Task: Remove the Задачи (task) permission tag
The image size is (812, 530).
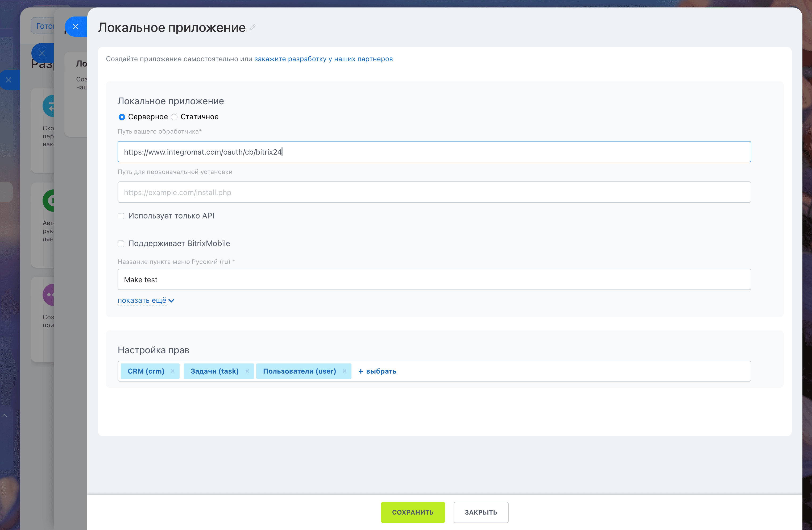Action: coord(247,371)
